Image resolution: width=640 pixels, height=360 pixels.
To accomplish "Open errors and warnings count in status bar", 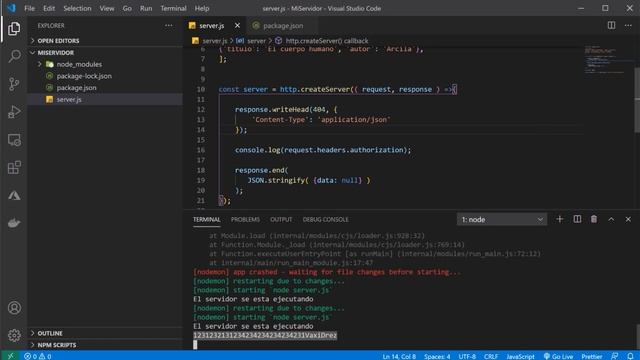I will [x=38, y=356].
